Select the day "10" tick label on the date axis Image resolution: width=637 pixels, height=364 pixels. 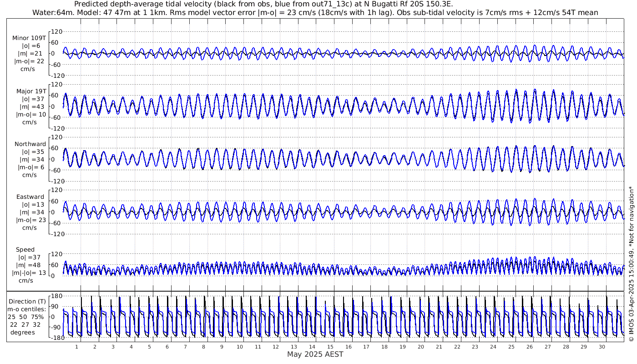[x=240, y=347]
